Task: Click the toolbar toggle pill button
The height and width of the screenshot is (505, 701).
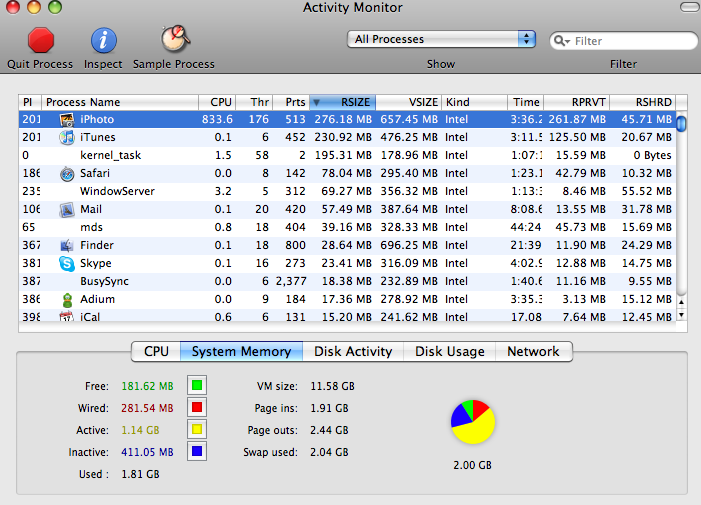Action: point(690,7)
